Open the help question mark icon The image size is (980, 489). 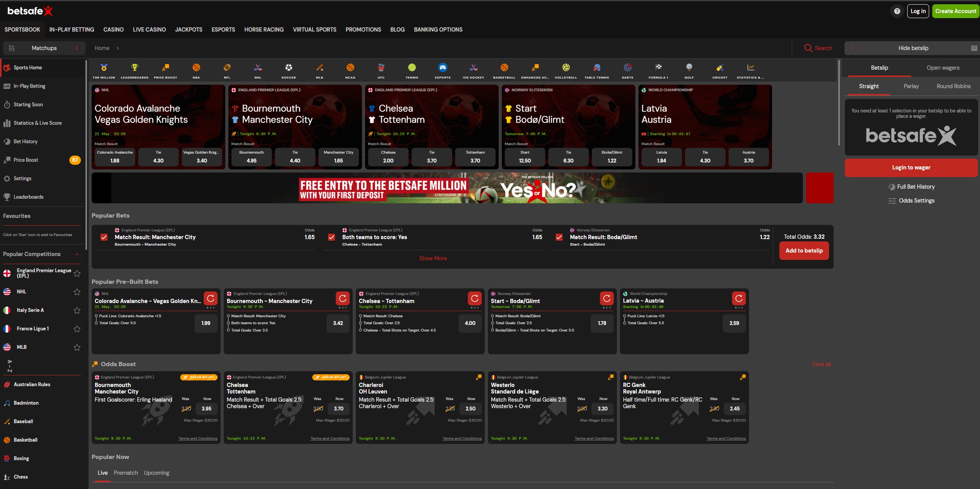pyautogui.click(x=897, y=11)
